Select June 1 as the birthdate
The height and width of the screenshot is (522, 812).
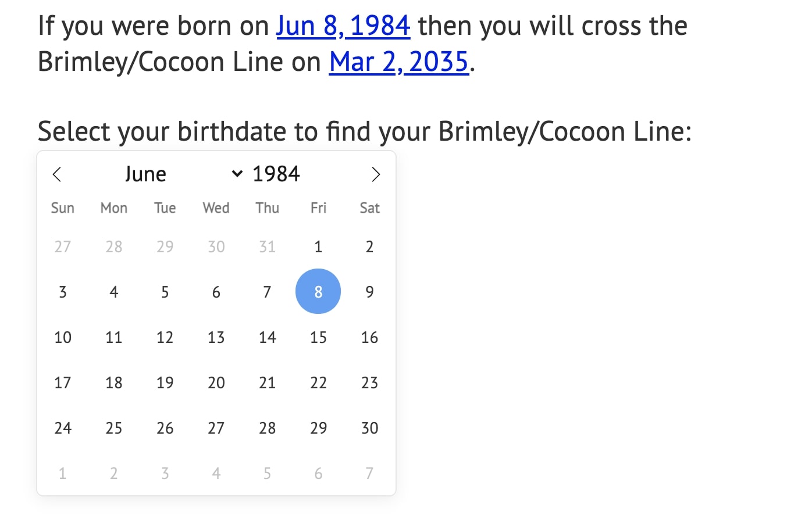tap(318, 246)
